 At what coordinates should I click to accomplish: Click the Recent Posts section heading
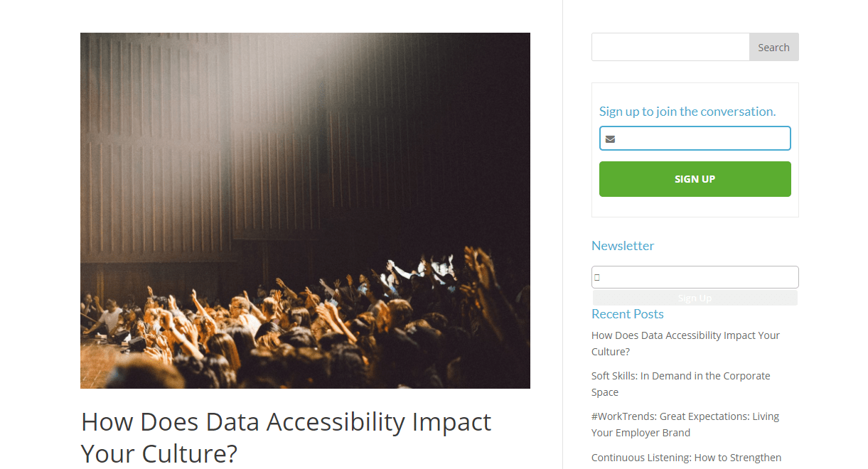627,314
